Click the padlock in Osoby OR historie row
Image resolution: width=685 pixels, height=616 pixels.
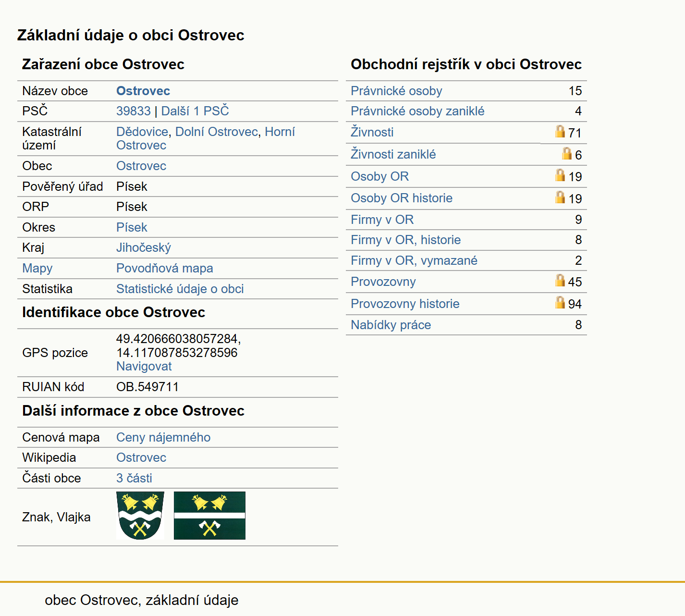click(560, 197)
